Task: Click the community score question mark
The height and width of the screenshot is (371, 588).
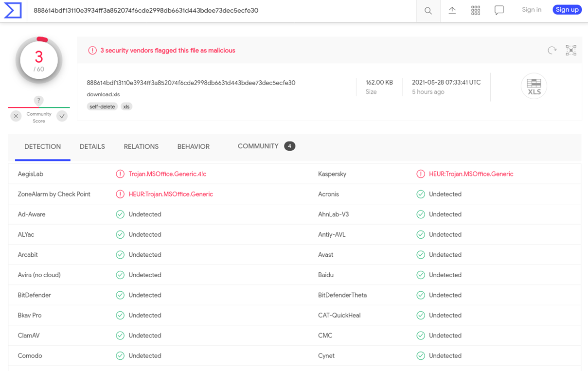Action: [x=39, y=101]
